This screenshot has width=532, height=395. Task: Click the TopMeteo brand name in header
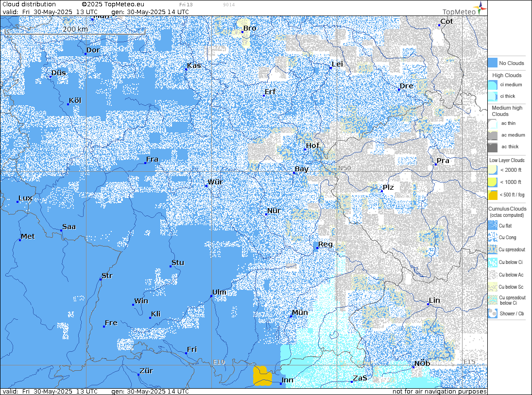[x=459, y=12]
